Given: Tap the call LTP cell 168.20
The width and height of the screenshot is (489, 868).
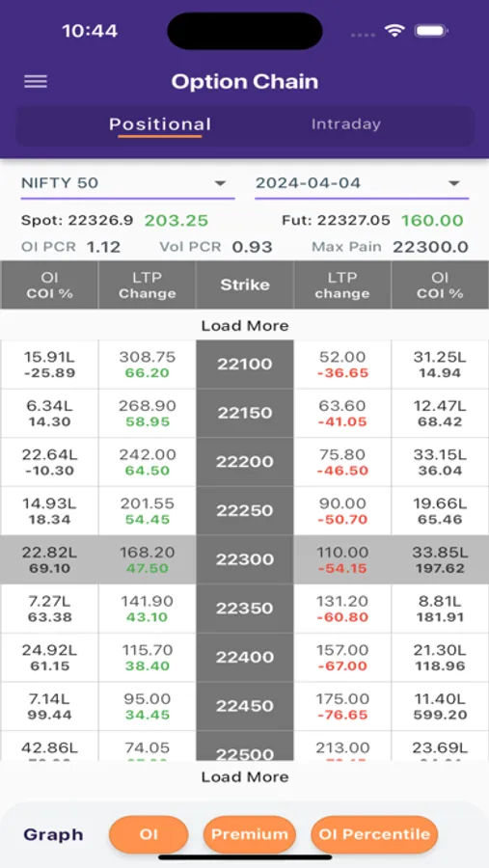Looking at the screenshot, I should point(147,559).
